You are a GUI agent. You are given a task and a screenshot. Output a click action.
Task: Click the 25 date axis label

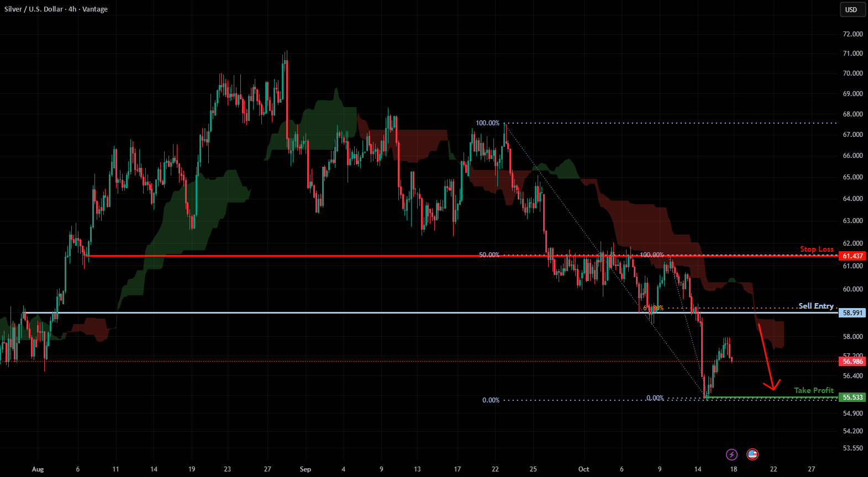(533, 469)
